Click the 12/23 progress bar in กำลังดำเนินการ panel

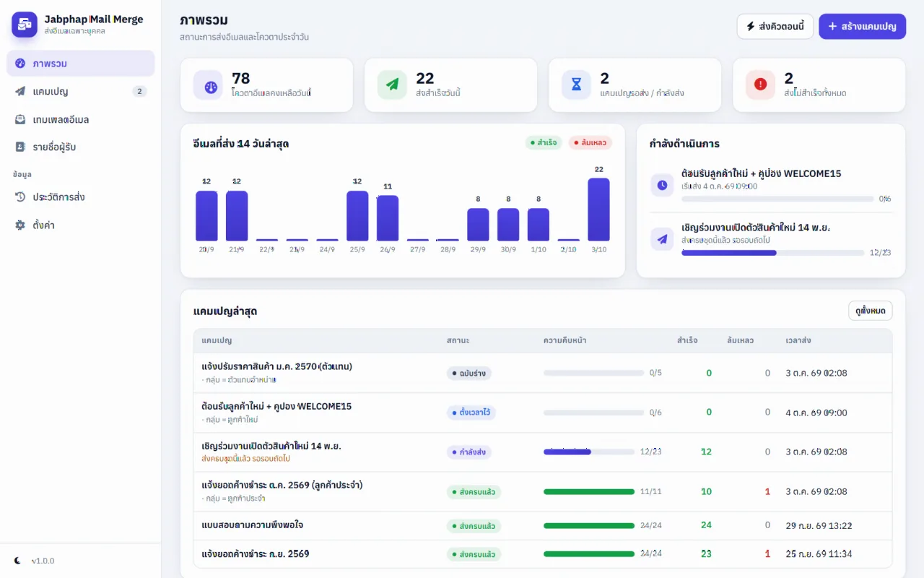[x=772, y=253]
